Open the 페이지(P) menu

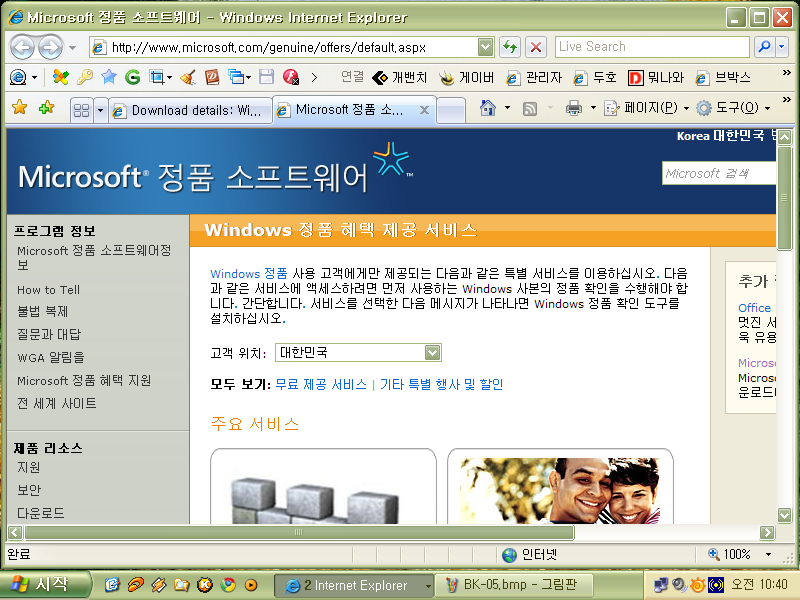click(646, 108)
